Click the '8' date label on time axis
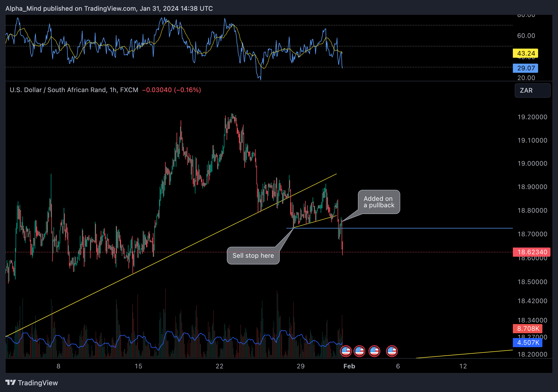 pos(58,366)
